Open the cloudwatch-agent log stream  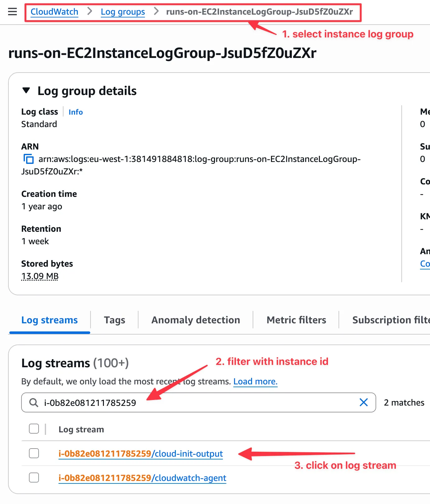click(142, 478)
